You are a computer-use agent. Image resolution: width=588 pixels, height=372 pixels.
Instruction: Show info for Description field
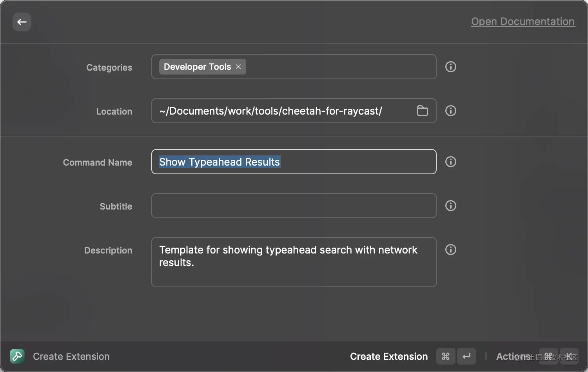(x=451, y=250)
